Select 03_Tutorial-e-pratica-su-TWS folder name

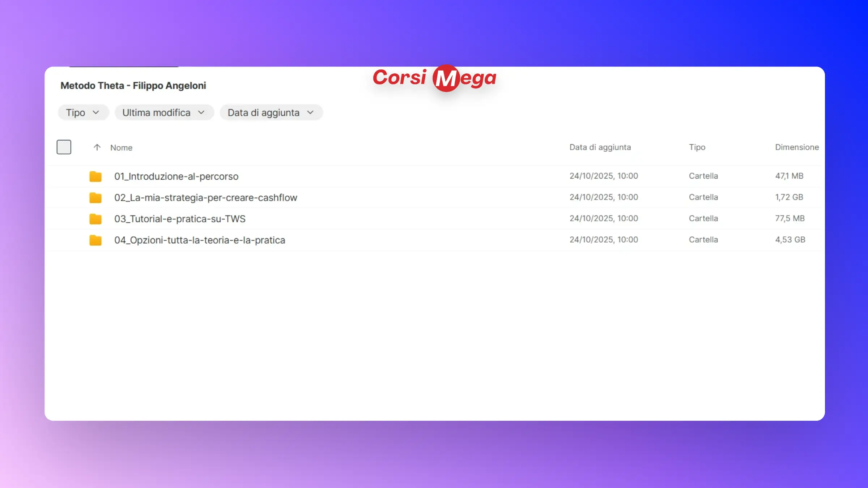click(x=180, y=219)
